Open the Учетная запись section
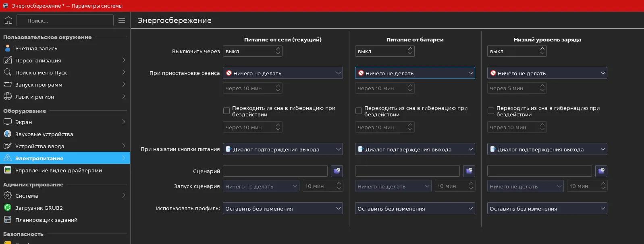Image resolution: width=644 pixels, height=244 pixels. click(x=65, y=48)
